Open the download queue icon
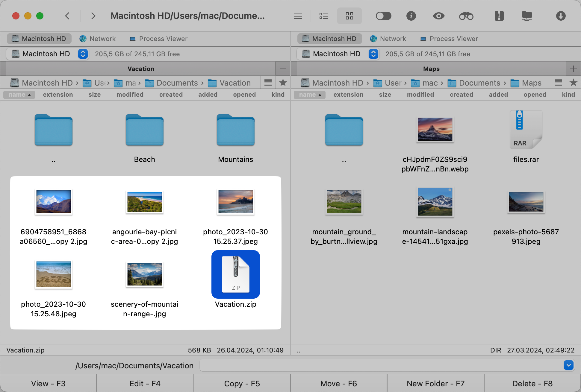 coord(561,16)
